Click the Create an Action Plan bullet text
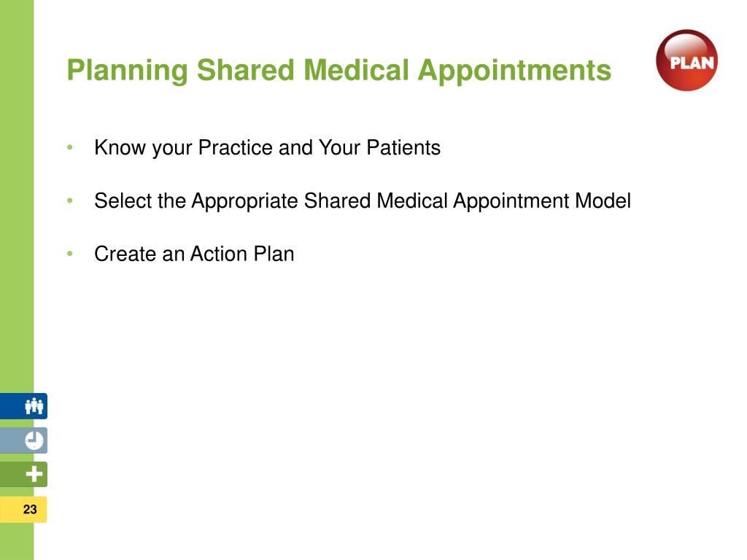This screenshot has height=560, width=747. click(x=194, y=254)
